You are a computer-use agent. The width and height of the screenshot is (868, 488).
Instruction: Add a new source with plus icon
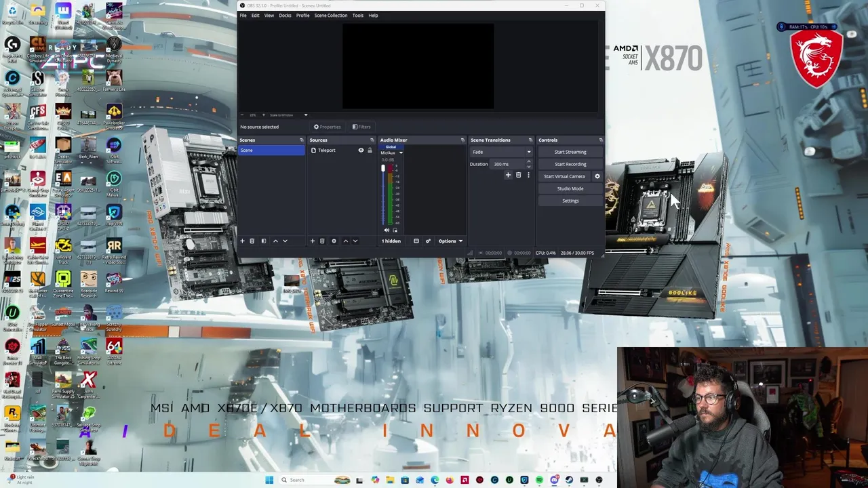click(x=313, y=241)
